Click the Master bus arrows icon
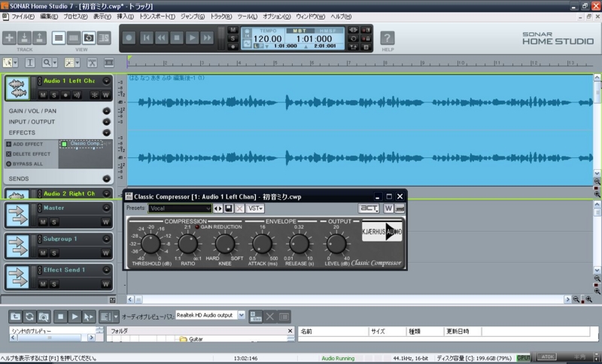602x364 pixels. click(x=17, y=215)
